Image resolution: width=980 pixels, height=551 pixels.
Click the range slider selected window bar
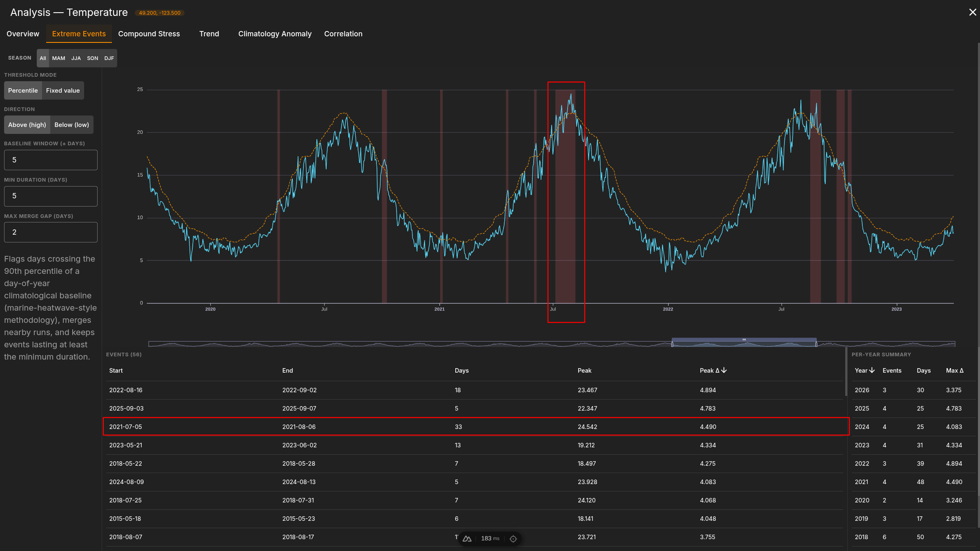click(x=744, y=340)
